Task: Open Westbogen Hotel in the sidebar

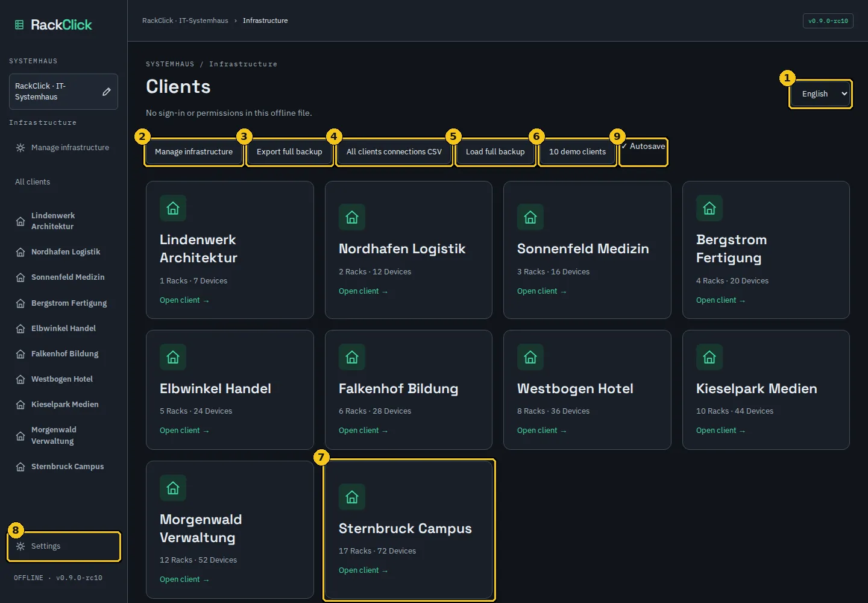Action: pyautogui.click(x=63, y=379)
